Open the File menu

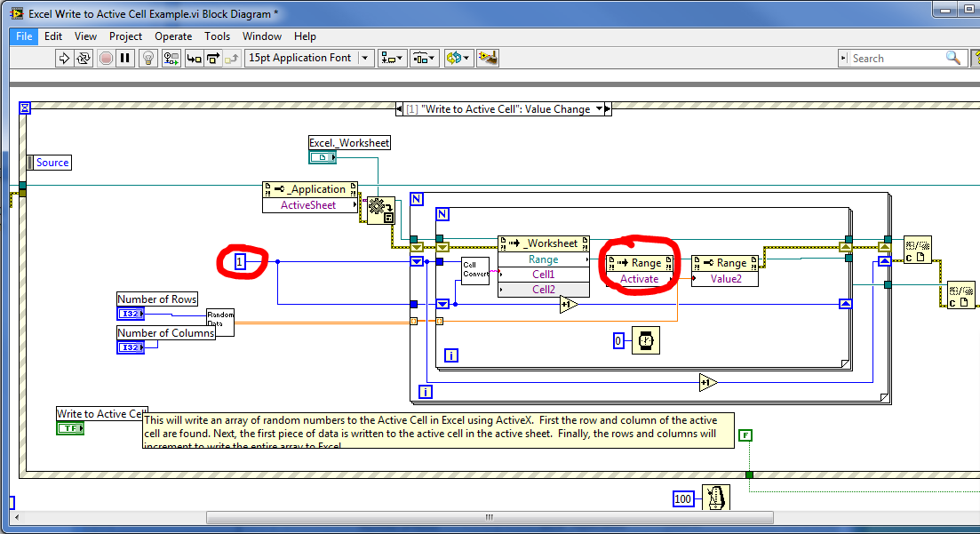coord(24,36)
